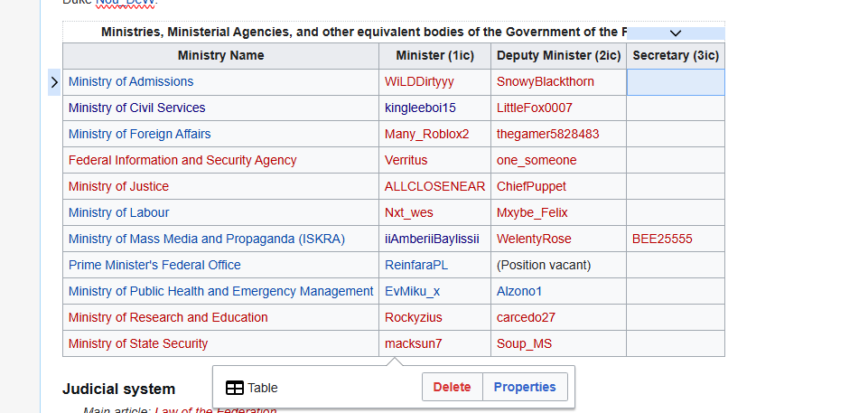
Task: Open the Ministry of Foreign Affairs link
Action: (139, 134)
